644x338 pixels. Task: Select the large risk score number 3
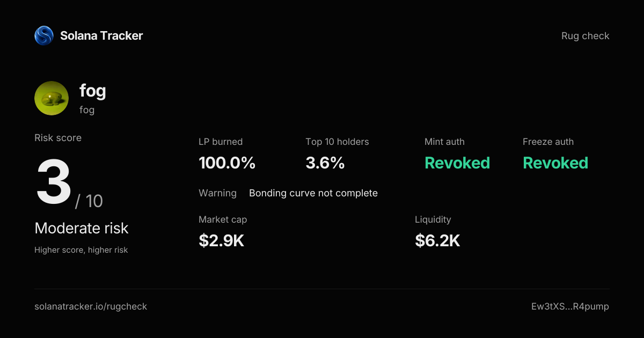[x=54, y=182]
